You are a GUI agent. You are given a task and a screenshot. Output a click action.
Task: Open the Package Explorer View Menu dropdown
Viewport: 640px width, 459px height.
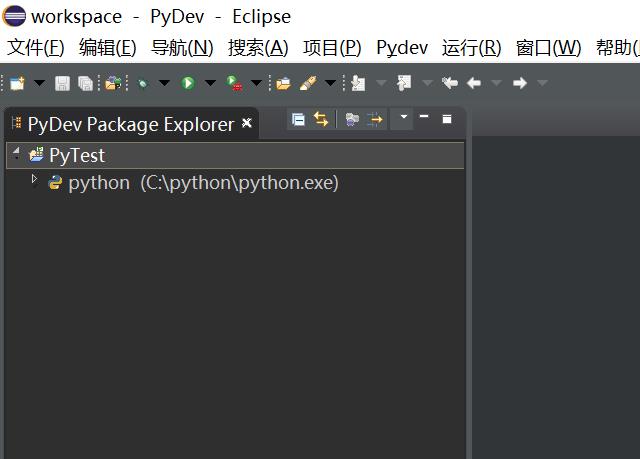pyautogui.click(x=404, y=117)
